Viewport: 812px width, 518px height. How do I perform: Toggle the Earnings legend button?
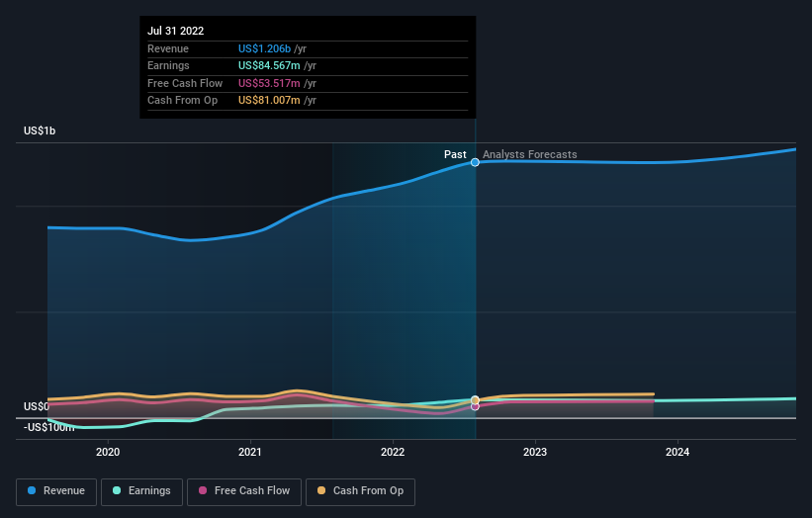pos(141,491)
